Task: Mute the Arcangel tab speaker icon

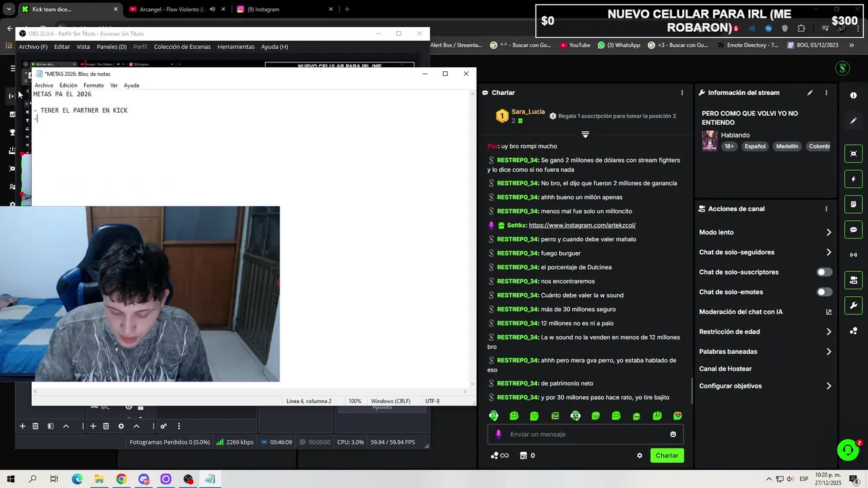Action: (x=212, y=9)
